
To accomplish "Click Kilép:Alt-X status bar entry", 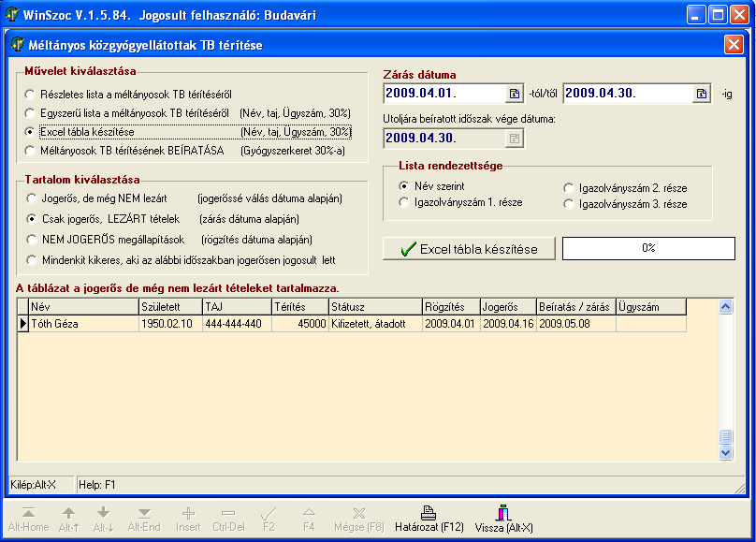I will (x=42, y=485).
